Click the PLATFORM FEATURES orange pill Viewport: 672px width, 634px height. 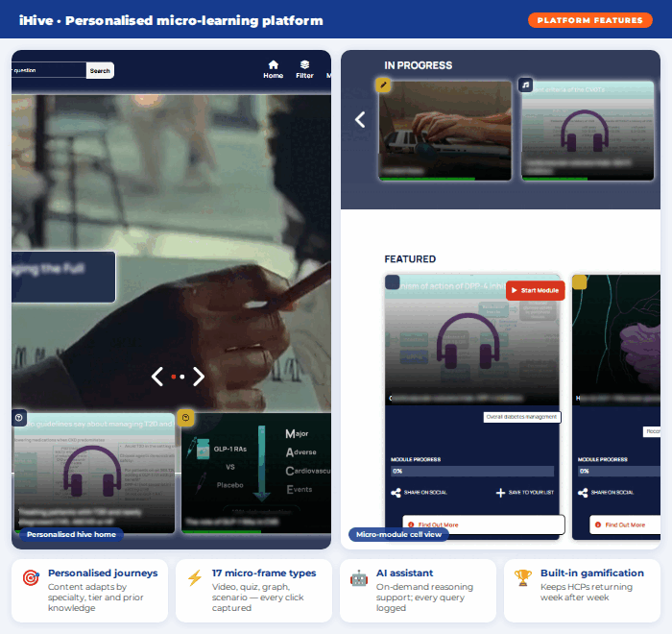click(589, 20)
